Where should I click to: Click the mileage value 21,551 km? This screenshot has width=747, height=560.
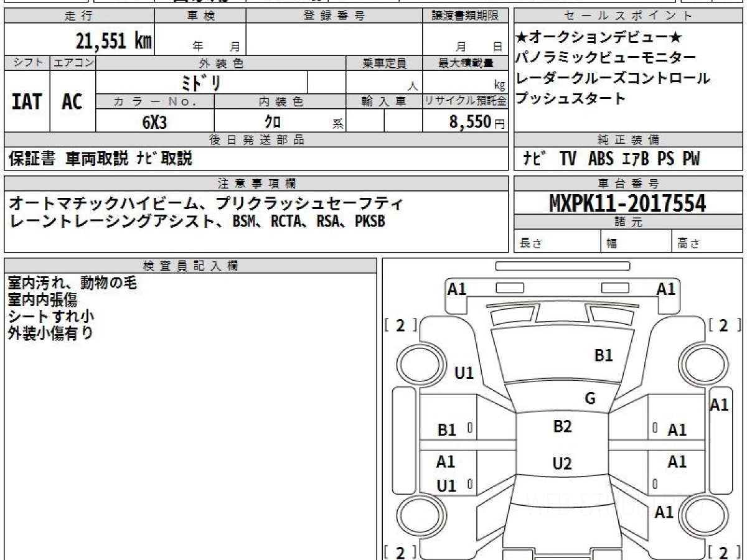point(114,41)
